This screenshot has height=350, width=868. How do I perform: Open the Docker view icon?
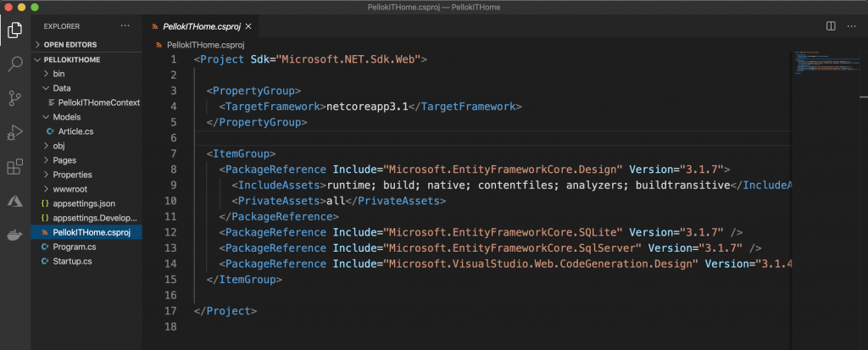(14, 234)
